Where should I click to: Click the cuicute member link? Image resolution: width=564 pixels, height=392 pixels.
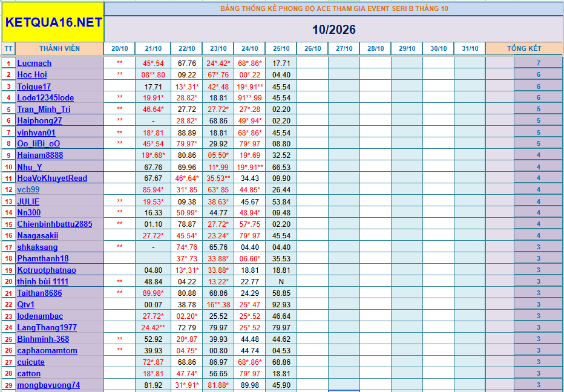coord(31,362)
